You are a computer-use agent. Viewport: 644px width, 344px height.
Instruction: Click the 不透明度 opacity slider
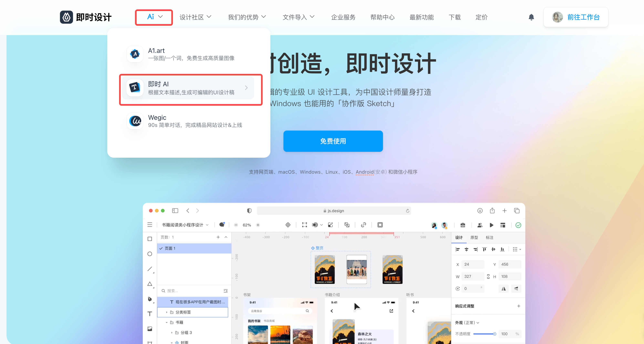pos(485,334)
